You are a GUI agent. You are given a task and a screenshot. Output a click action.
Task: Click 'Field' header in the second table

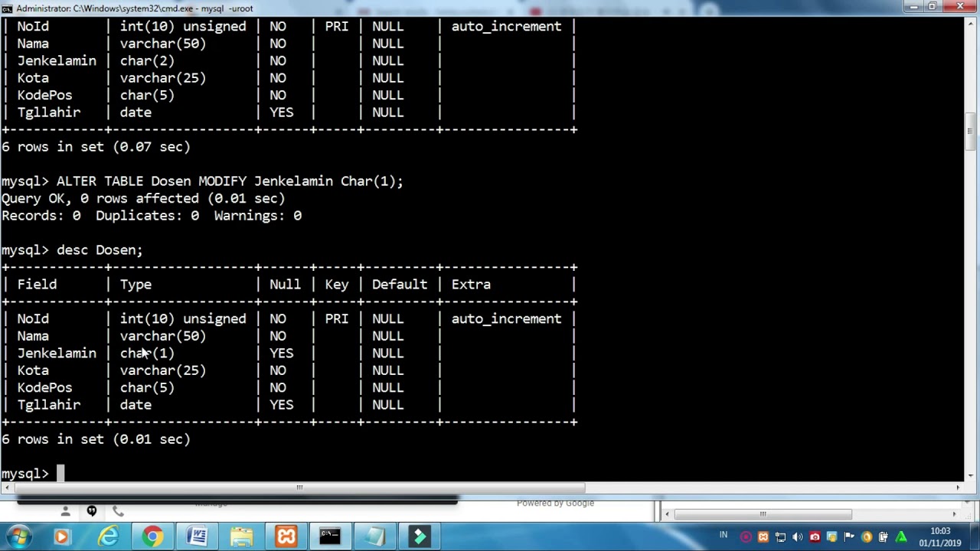click(x=37, y=285)
